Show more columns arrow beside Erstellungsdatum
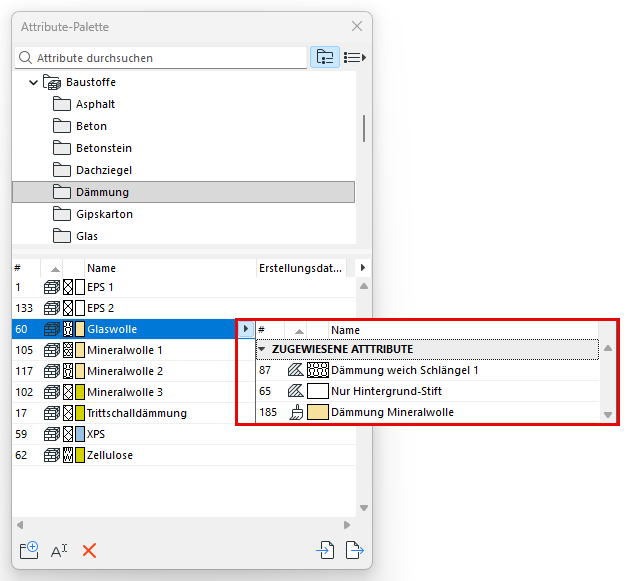The image size is (628, 581). (363, 267)
